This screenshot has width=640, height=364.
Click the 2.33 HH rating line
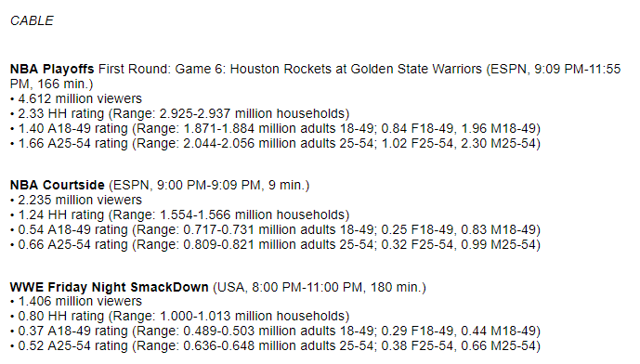(180, 113)
